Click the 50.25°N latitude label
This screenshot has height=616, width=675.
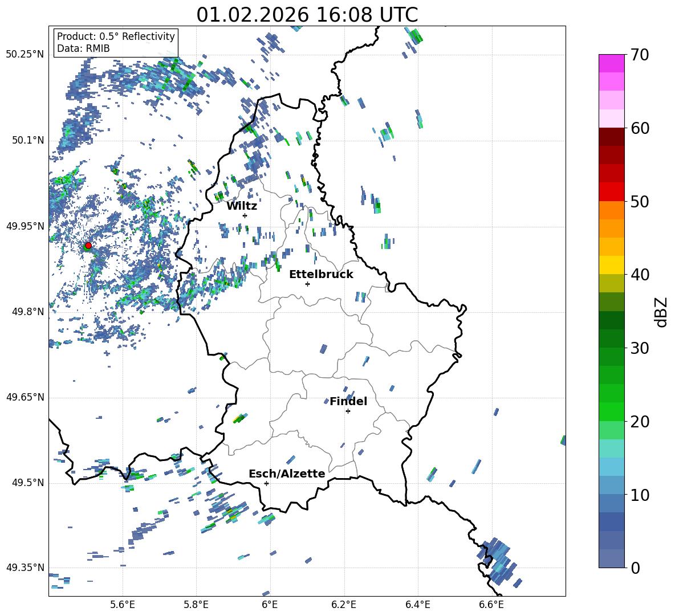[x=25, y=55]
